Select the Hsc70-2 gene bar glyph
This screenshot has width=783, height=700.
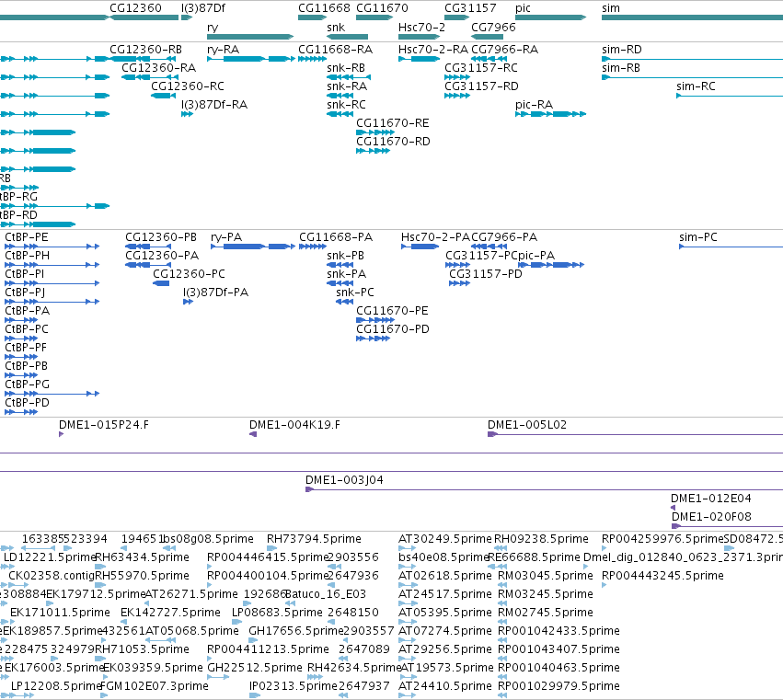[419, 37]
